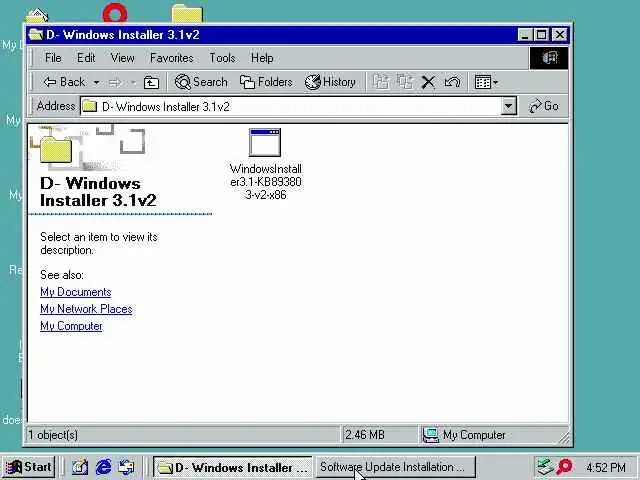Open the Help menu
Screen dimensions: 640x480
[x=262, y=58]
